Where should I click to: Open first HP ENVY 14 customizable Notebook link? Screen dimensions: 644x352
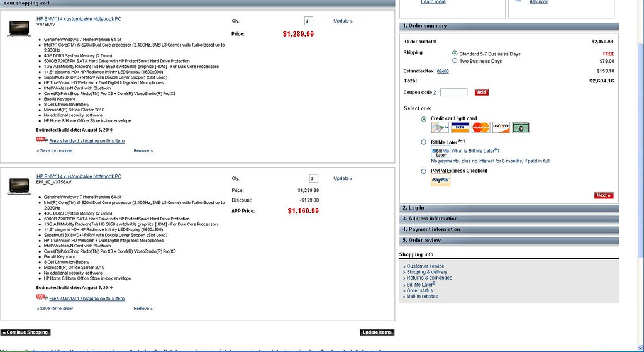point(79,19)
